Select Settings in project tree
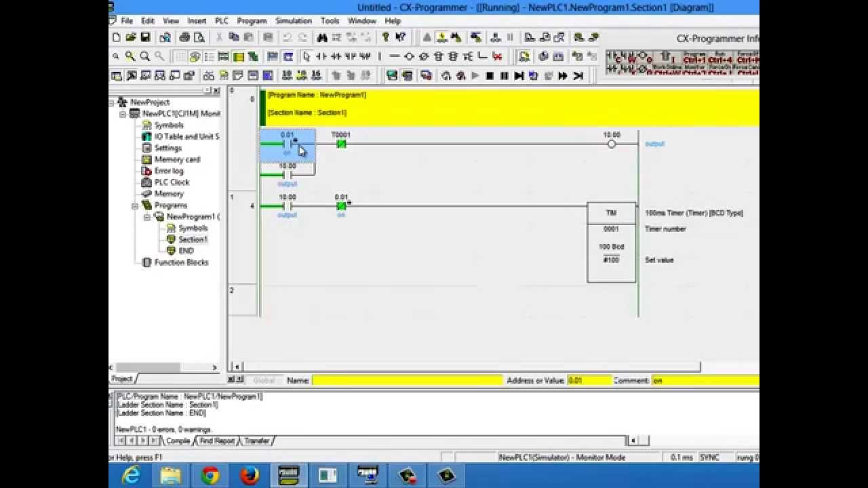This screenshot has height=488, width=868. click(x=167, y=148)
